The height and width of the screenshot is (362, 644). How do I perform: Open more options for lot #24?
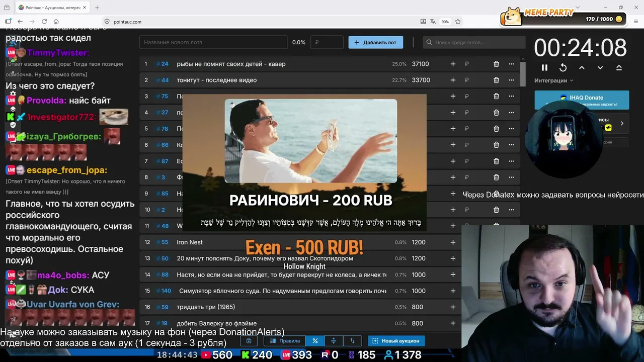click(x=511, y=64)
